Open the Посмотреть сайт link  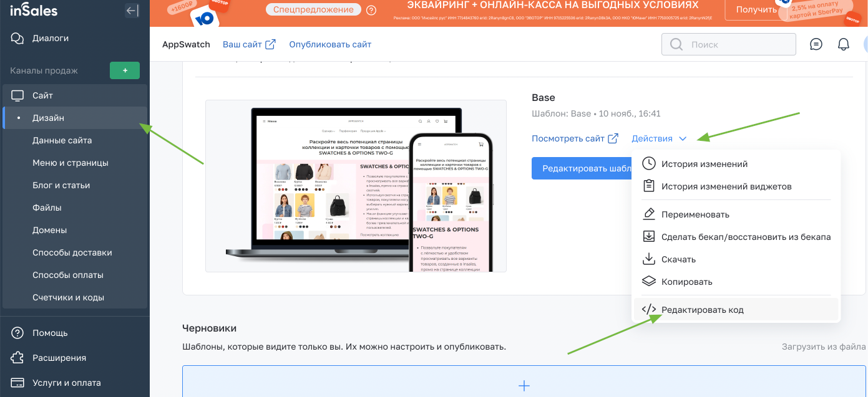(574, 138)
